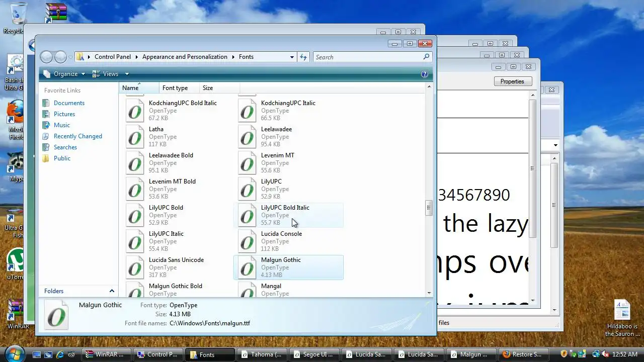
Task: Click the Properties button in font viewer window
Action: (x=512, y=81)
